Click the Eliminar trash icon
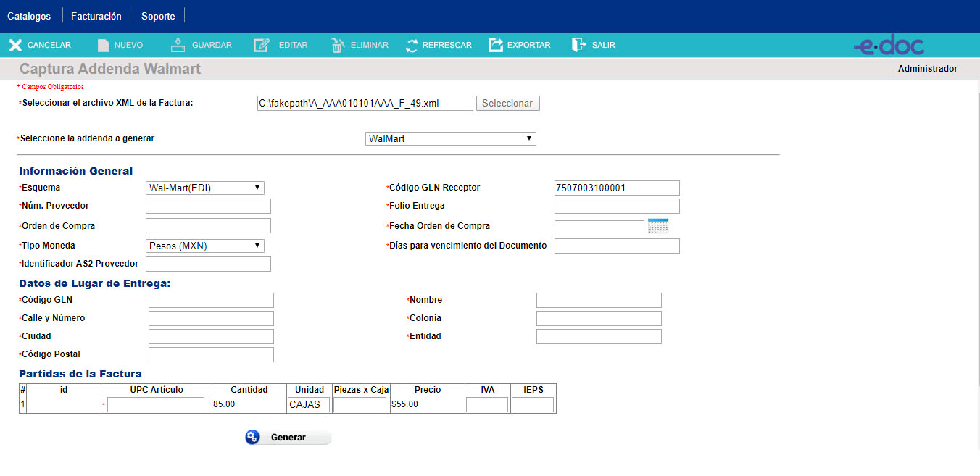 [x=338, y=45]
